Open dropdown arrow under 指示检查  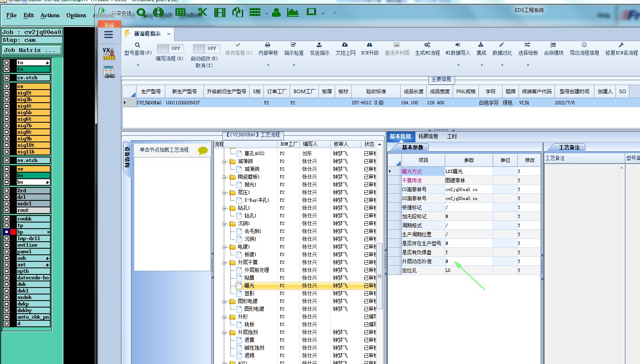pos(294,65)
